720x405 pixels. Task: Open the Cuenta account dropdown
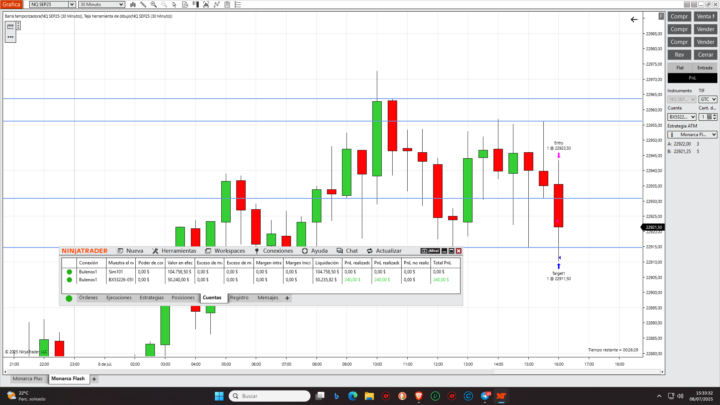click(x=682, y=117)
